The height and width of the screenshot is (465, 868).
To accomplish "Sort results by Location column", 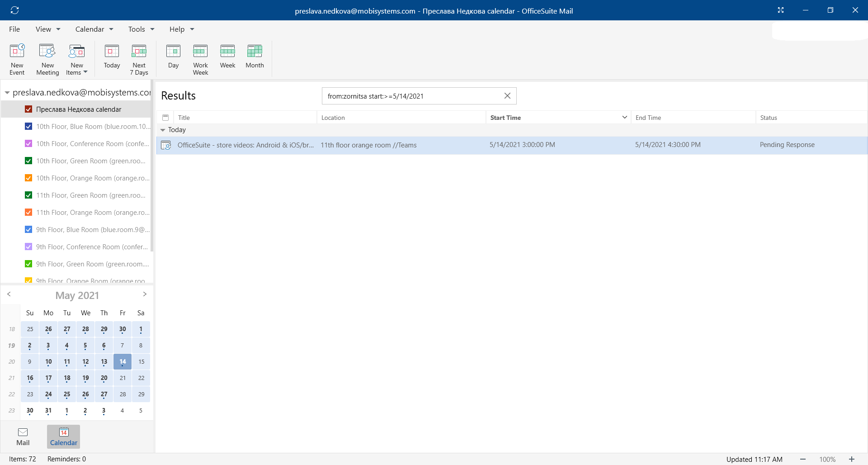I will [401, 118].
